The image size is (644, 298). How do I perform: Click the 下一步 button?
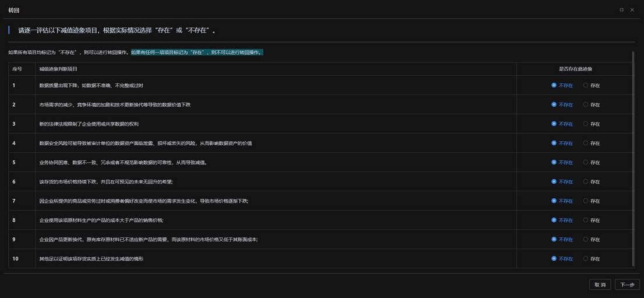click(x=627, y=285)
